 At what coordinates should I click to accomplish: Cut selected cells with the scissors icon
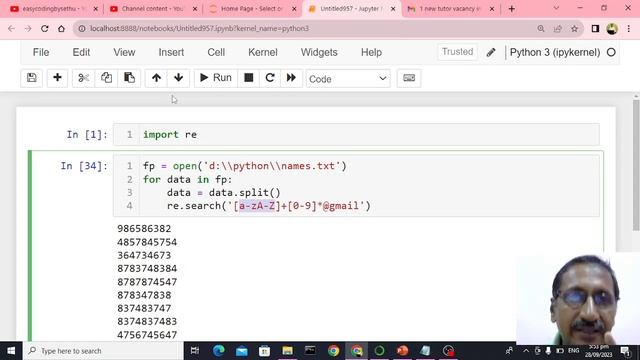coord(83,78)
